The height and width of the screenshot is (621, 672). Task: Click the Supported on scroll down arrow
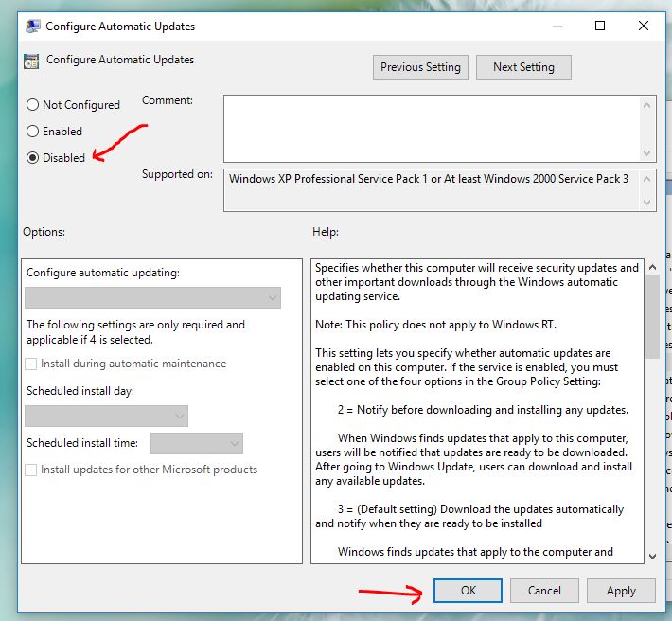(648, 202)
